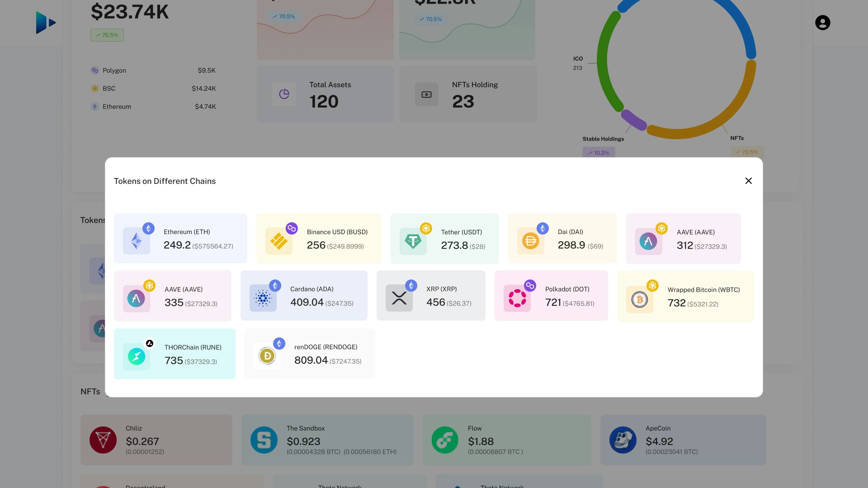Image resolution: width=868 pixels, height=488 pixels.
Task: Click the ApeCoin price $4.92
Action: [x=660, y=441]
